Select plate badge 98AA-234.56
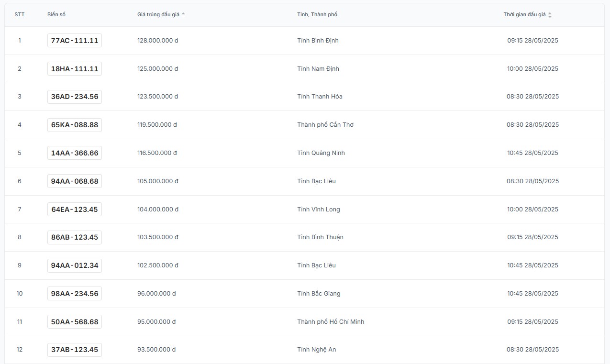Screen dimensions: 610x364 (x=75, y=294)
